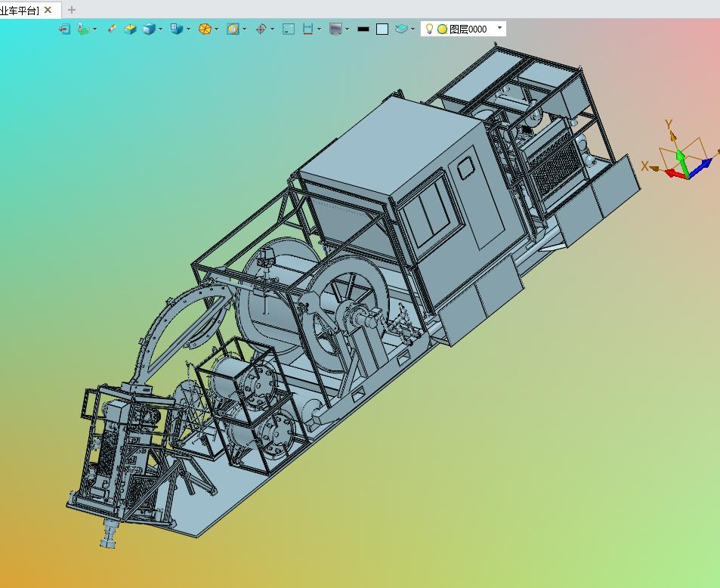Click the teal stacked layers icon
This screenshot has width=720, height=588.
tap(401, 29)
